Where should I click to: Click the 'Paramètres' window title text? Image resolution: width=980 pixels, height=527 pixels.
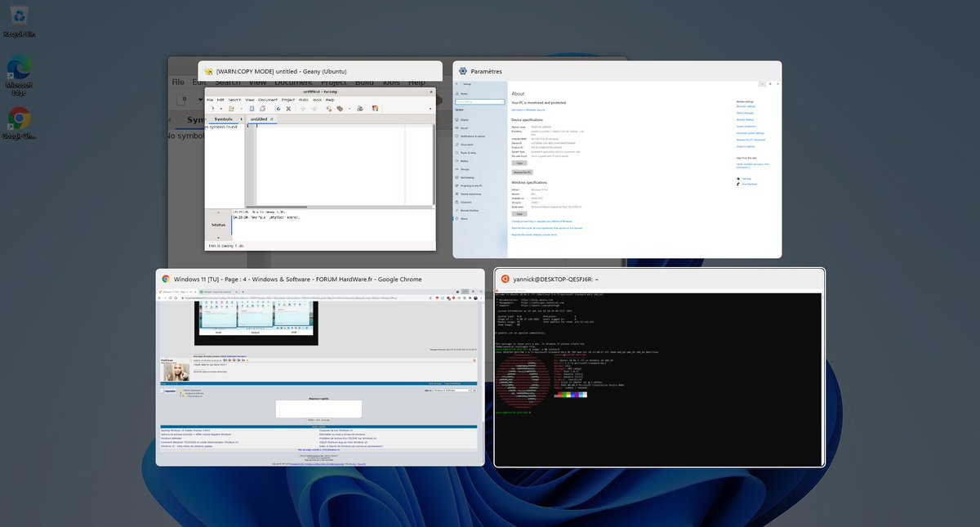tap(487, 71)
